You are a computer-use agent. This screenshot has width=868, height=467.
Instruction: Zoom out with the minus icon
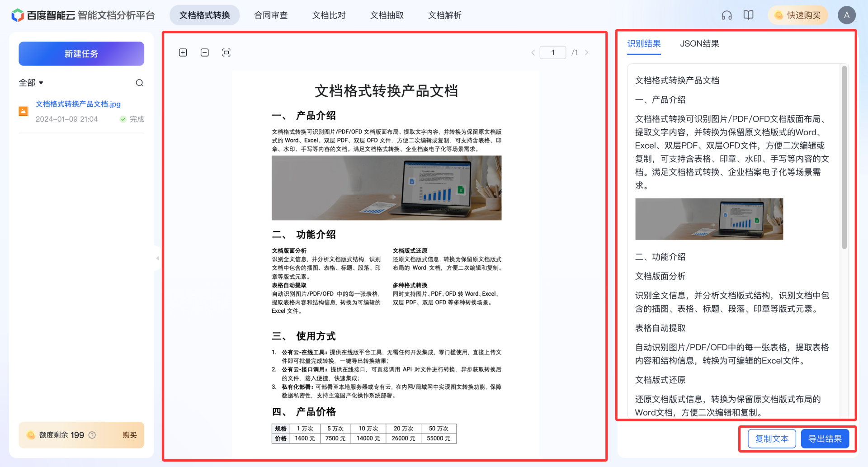coord(204,52)
